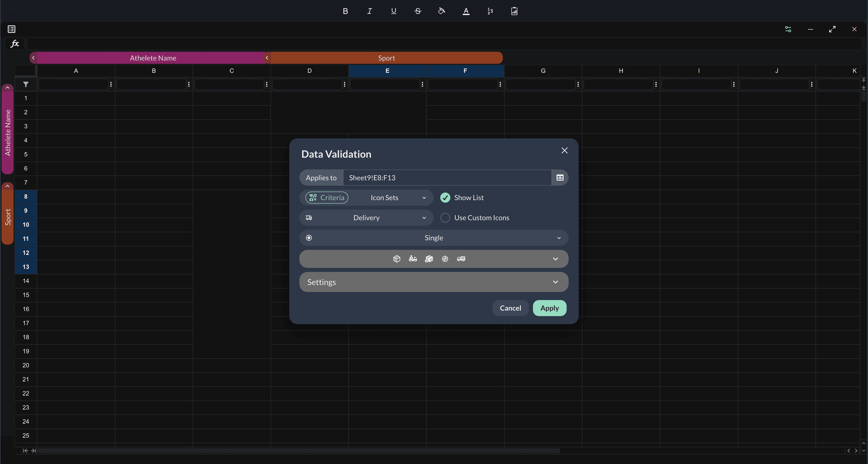The image size is (868, 464).
Task: Click the range selector grid icon
Action: click(x=560, y=178)
